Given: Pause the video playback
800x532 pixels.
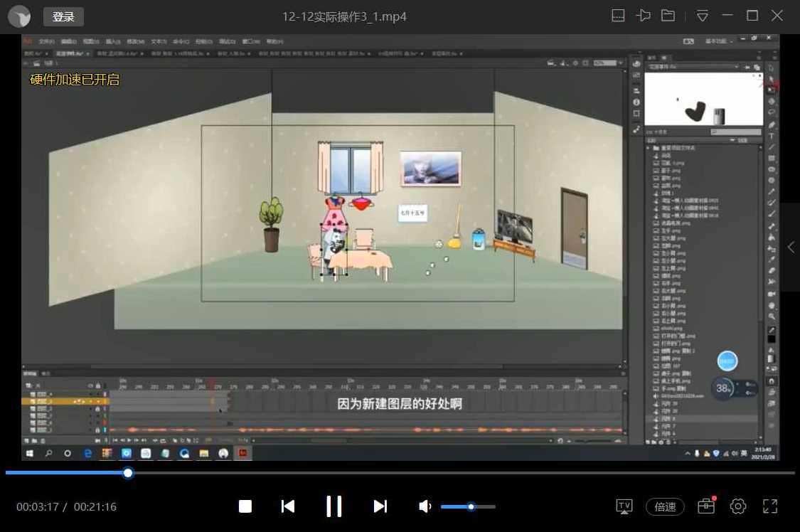Looking at the screenshot, I should pos(334,506).
